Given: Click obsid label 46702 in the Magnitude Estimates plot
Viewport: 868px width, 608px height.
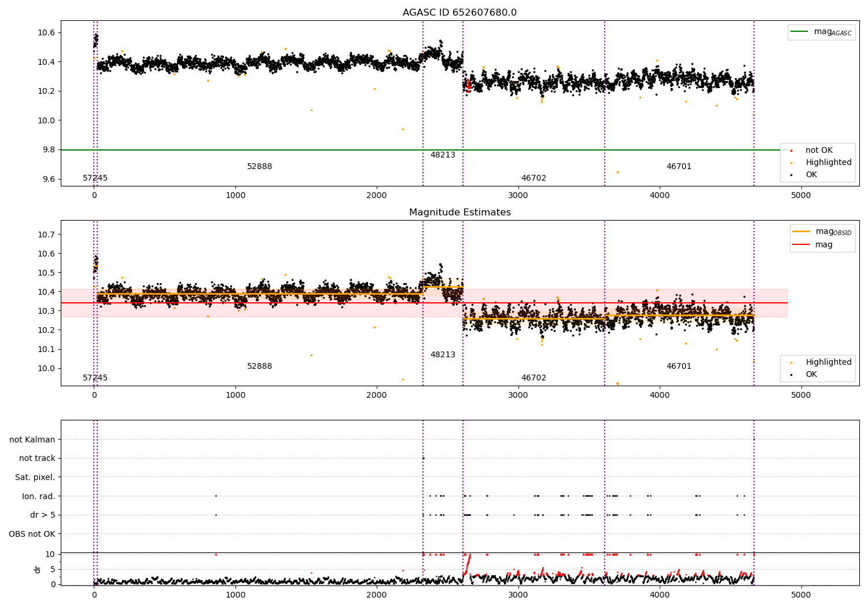Looking at the screenshot, I should (534, 378).
